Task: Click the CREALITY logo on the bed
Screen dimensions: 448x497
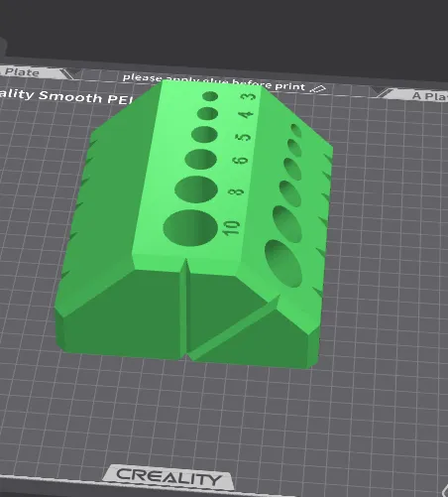Action: pos(168,477)
